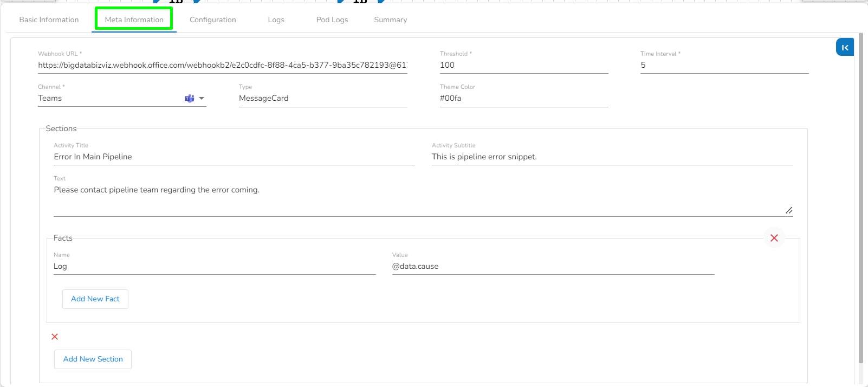Click the collapse panel arrow icon
The image size is (868, 387).
pyautogui.click(x=845, y=47)
